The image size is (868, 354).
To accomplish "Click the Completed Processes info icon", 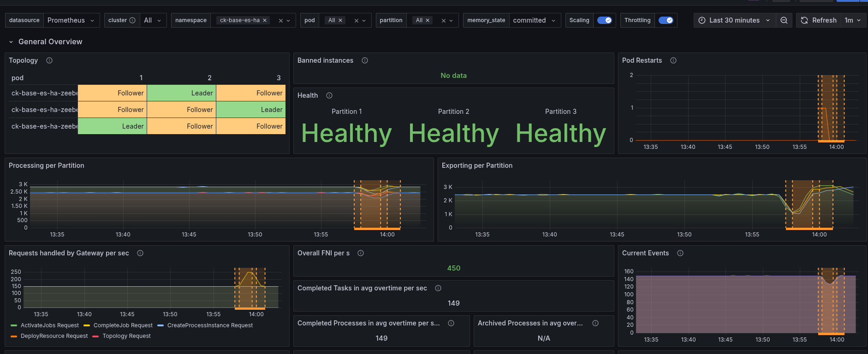I will 451,323.
